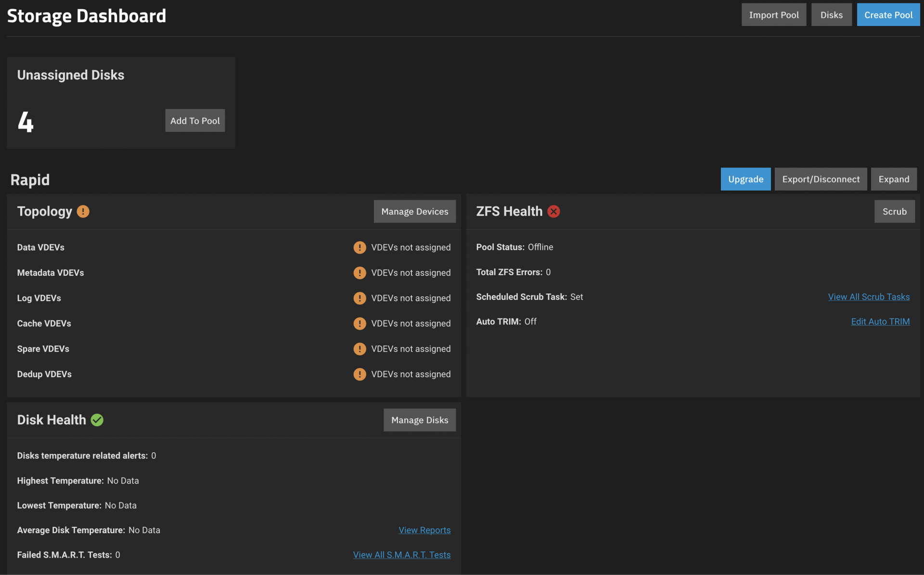Click warning icon beside Spare VDEVs status

[359, 349]
